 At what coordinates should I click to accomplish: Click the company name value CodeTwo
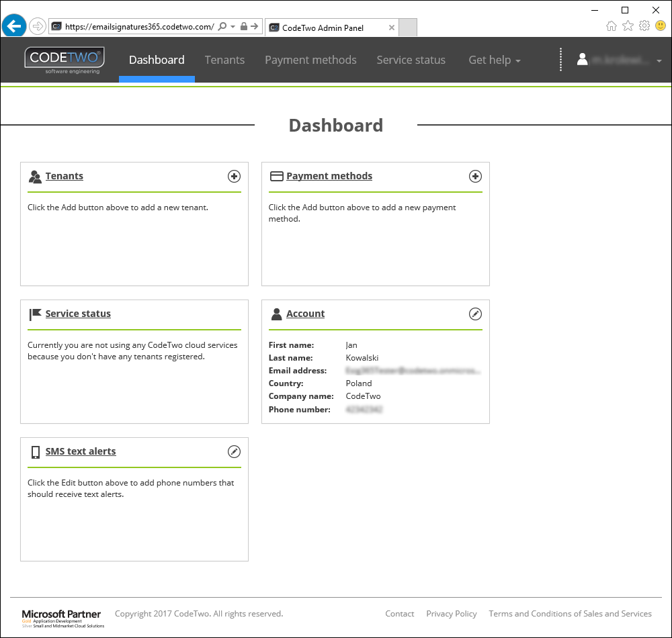coord(363,396)
